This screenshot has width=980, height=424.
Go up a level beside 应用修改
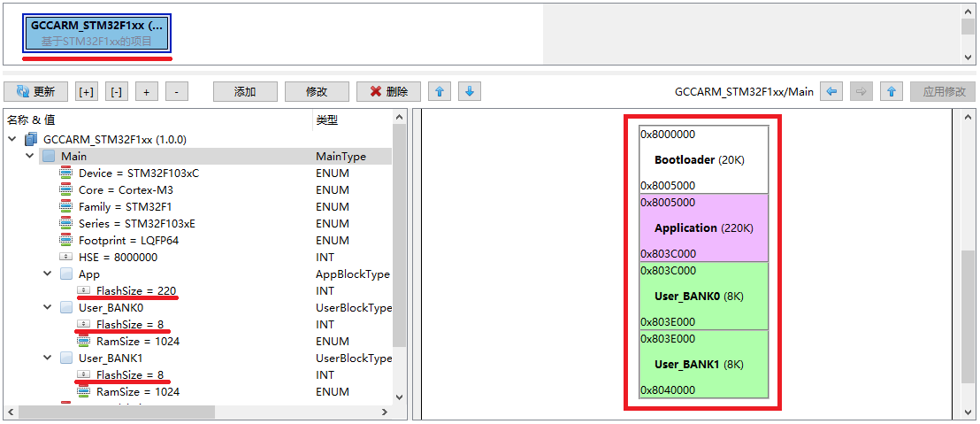click(x=892, y=92)
